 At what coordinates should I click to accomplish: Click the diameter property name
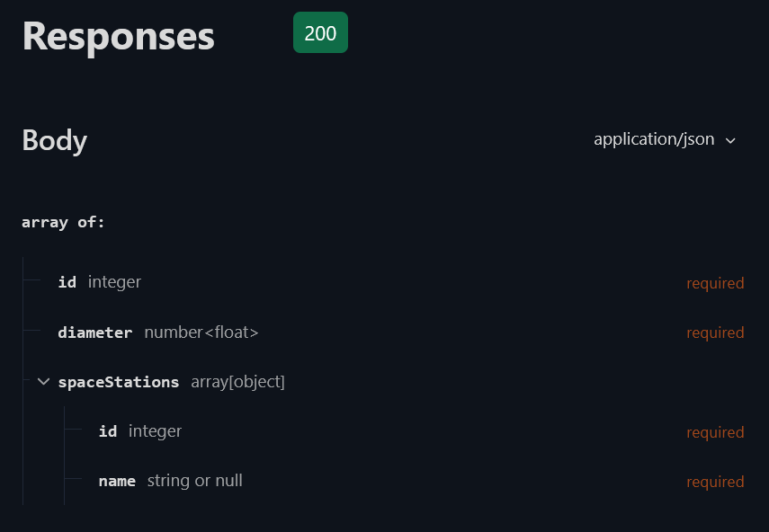coord(94,332)
